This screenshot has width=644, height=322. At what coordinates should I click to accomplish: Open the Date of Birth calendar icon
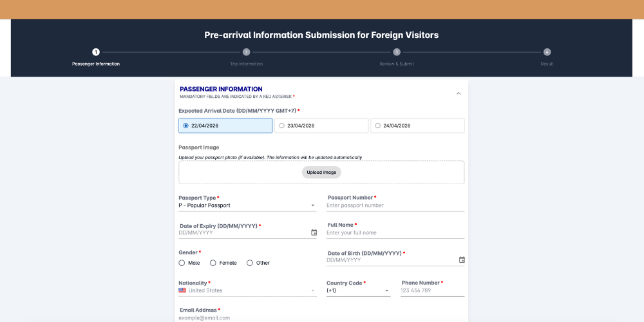462,260
